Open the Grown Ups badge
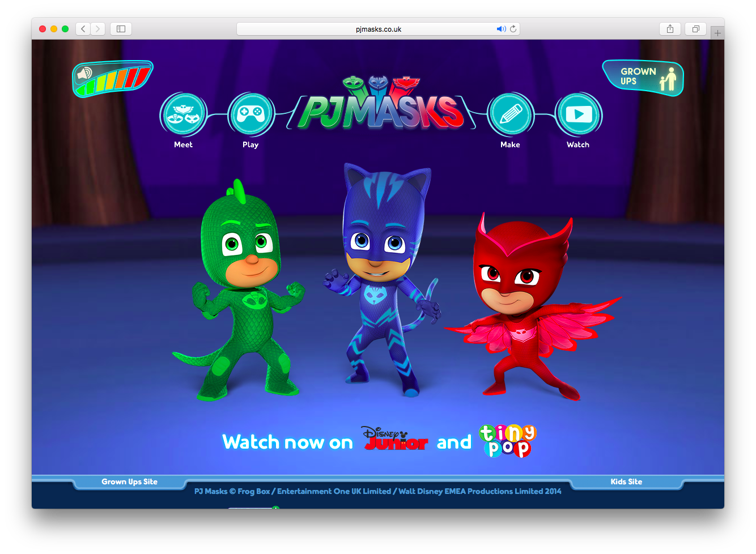 point(643,78)
